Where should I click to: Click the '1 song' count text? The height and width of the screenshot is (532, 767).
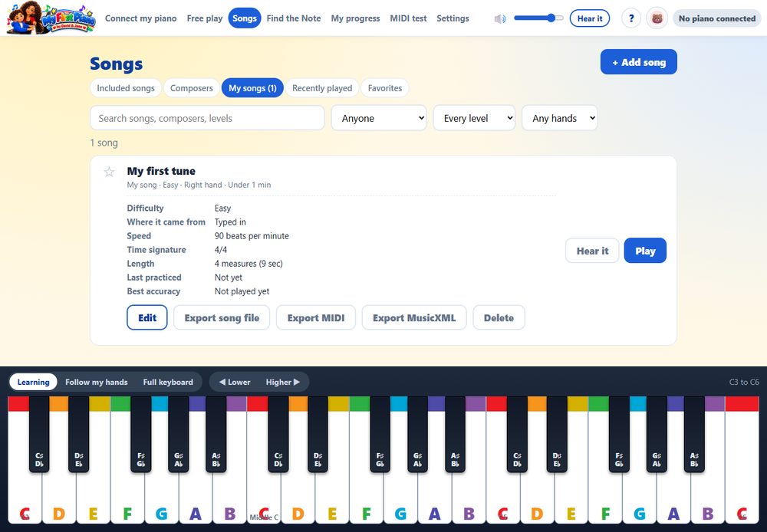pyautogui.click(x=104, y=143)
